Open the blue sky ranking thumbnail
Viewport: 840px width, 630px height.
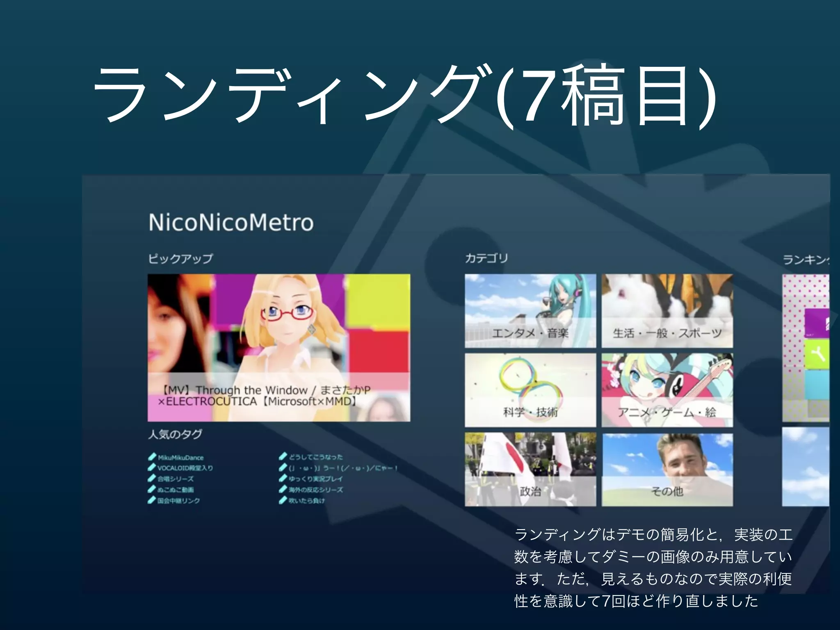pos(806,467)
